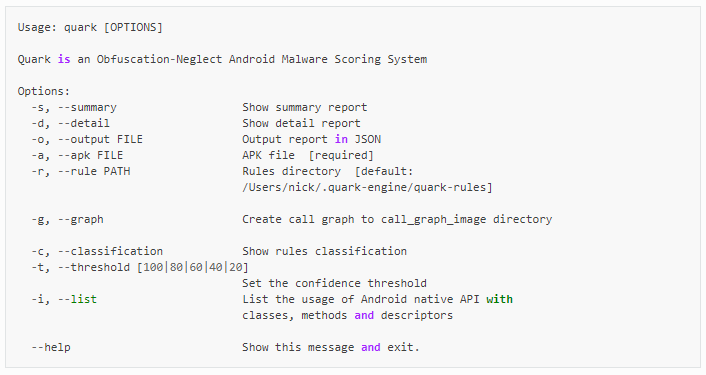Select the '-s, --summary' option text
Viewport: 706px width, 375px height.
pyautogui.click(x=74, y=108)
